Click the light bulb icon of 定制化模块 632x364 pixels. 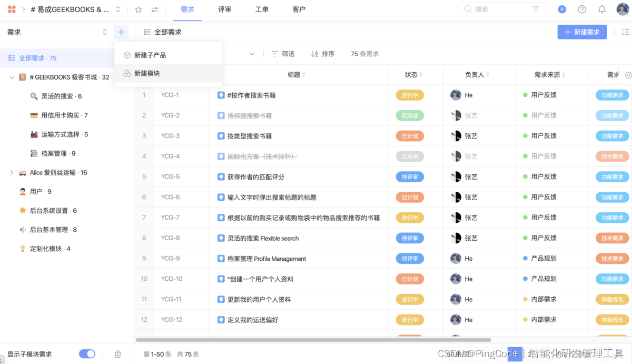pos(23,249)
